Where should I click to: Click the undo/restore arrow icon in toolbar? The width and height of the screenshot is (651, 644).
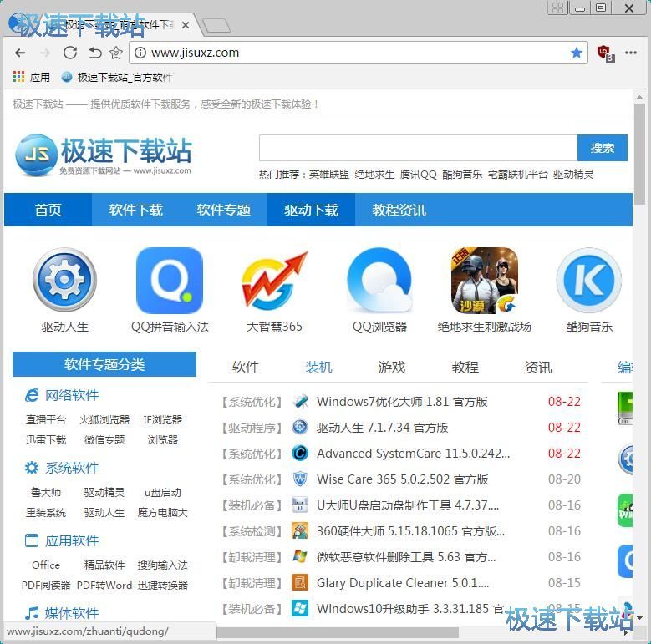tap(94, 53)
